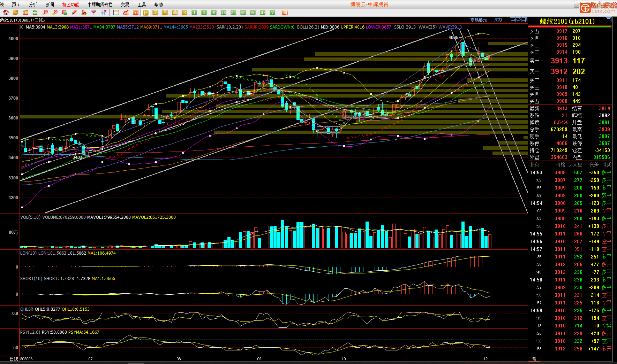Select the 15-minute period button
Viewport: 617px width, 364px height.
224,13
